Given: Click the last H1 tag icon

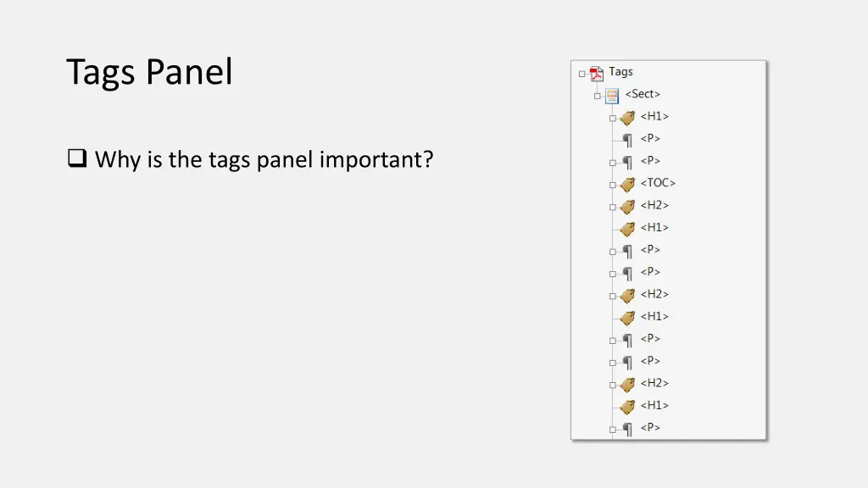Looking at the screenshot, I should pos(627,406).
